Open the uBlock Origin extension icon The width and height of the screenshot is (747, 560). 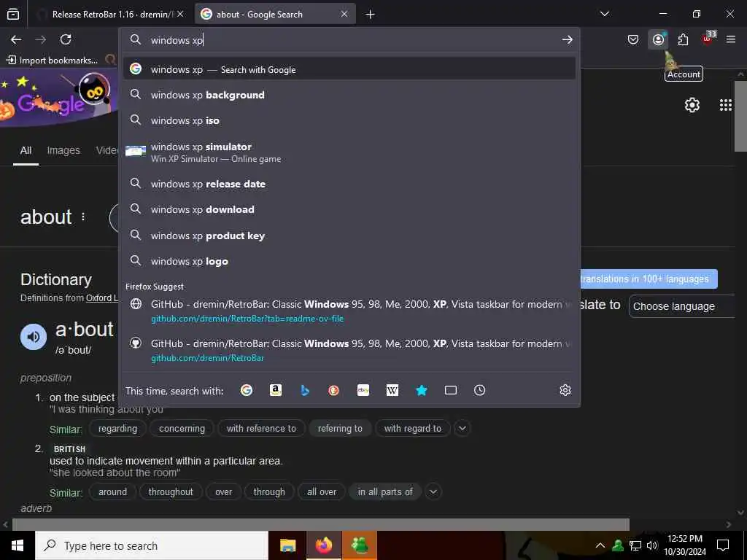708,39
